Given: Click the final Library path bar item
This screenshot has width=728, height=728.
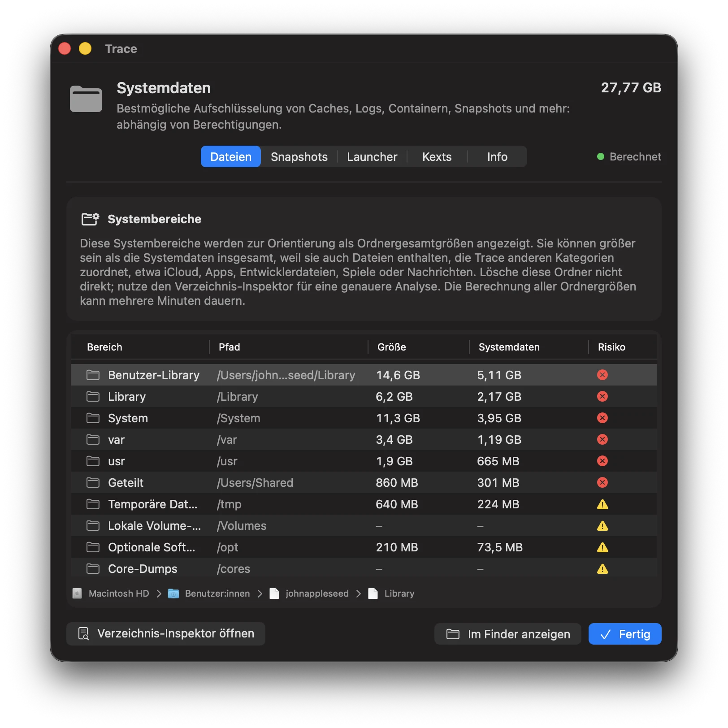Looking at the screenshot, I should coord(391,594).
